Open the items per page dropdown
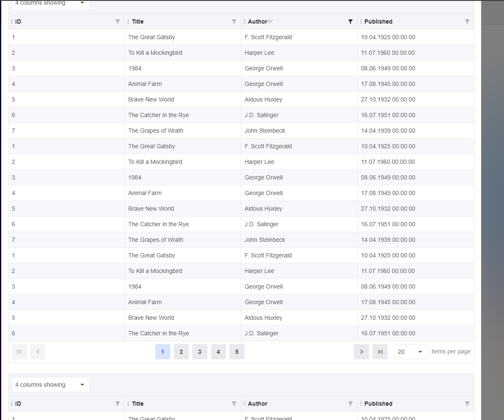This screenshot has height=420, width=504. coord(411,352)
